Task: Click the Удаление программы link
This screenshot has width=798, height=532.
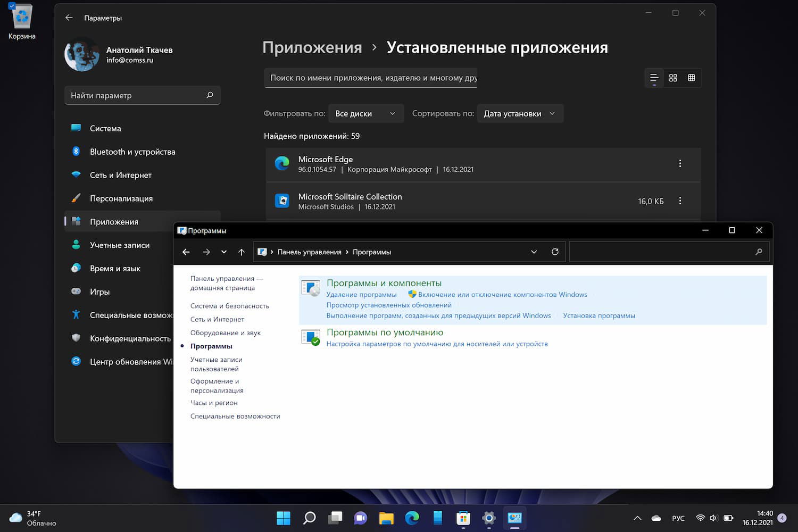Action: pos(361,295)
